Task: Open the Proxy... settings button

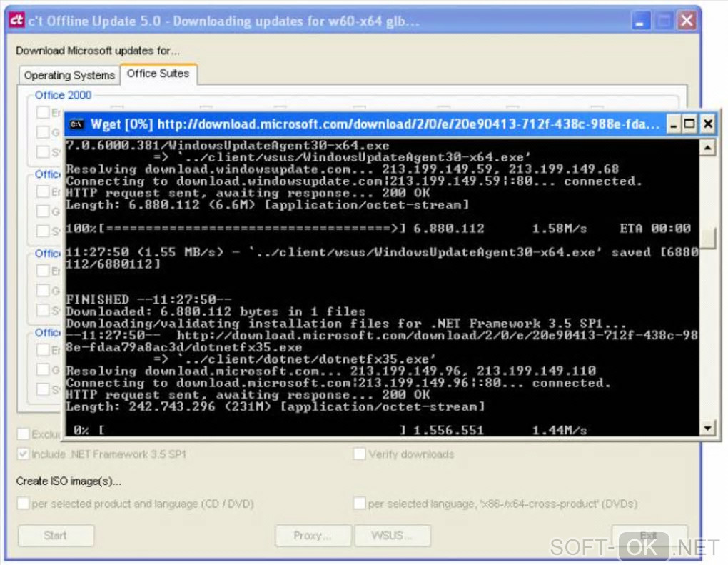Action: click(313, 536)
